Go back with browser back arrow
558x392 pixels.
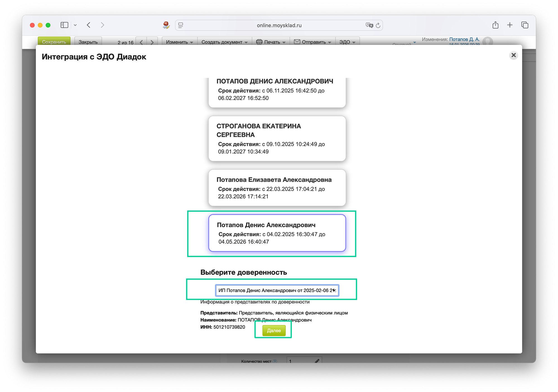pos(89,25)
